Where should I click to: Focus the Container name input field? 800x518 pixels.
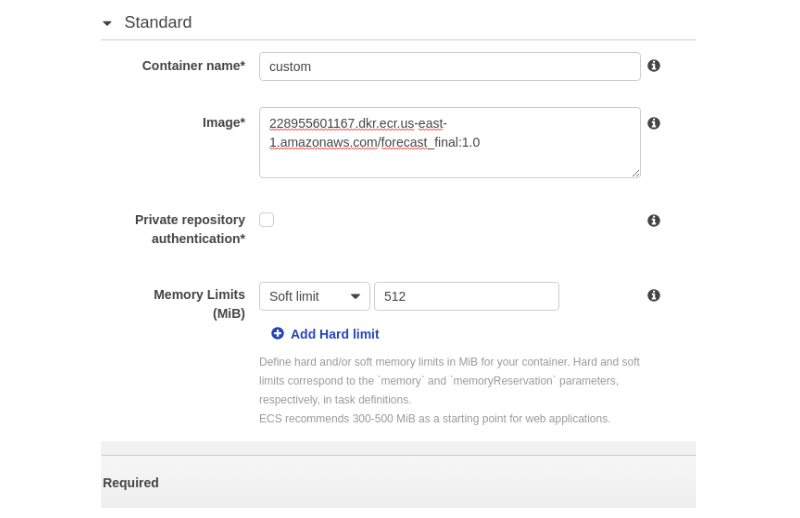point(449,66)
